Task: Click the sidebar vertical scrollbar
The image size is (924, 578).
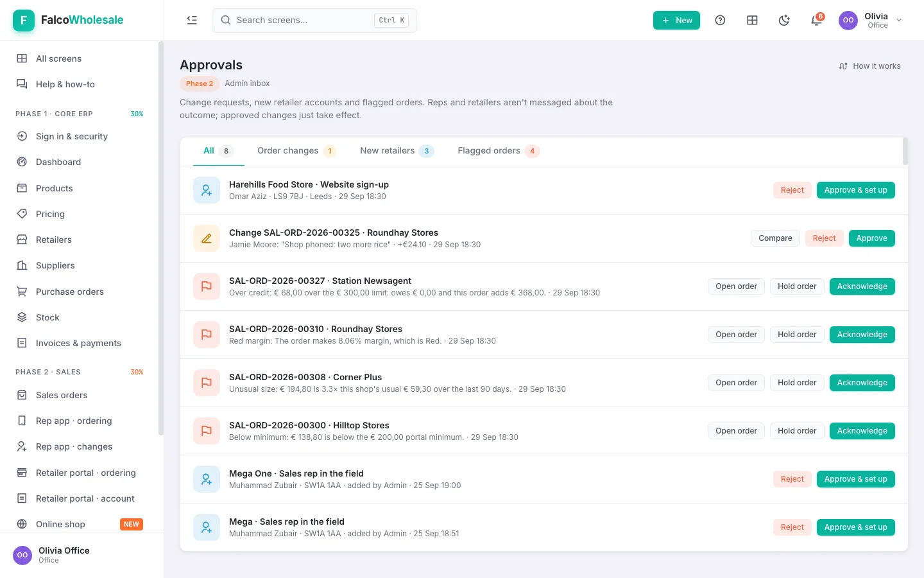Action: [161, 238]
